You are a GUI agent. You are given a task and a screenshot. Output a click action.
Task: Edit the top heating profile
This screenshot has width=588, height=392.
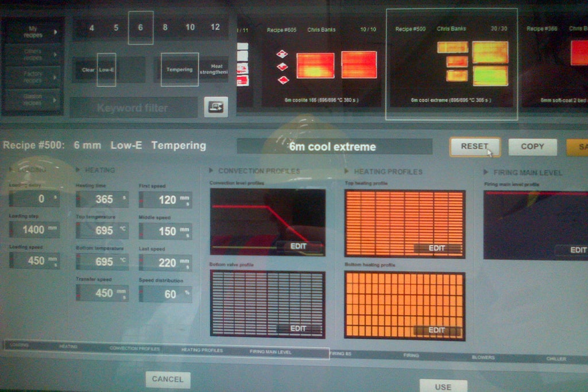[437, 249]
